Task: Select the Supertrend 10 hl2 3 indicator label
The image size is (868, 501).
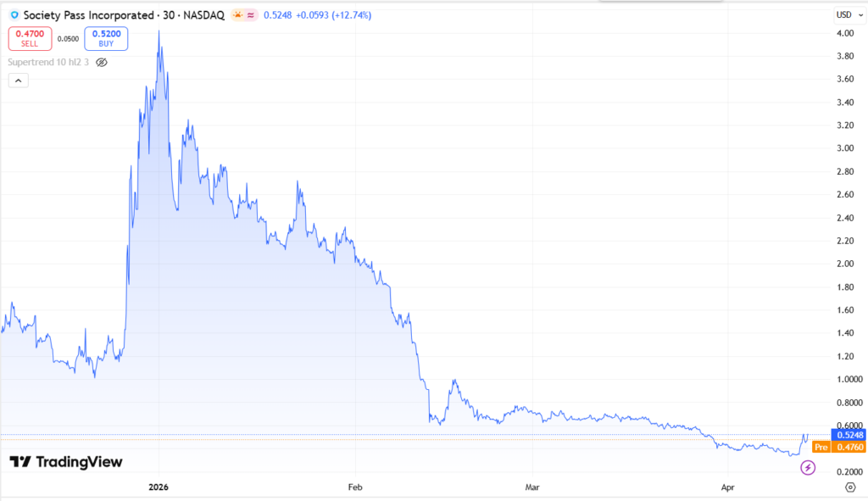Action: [x=48, y=62]
